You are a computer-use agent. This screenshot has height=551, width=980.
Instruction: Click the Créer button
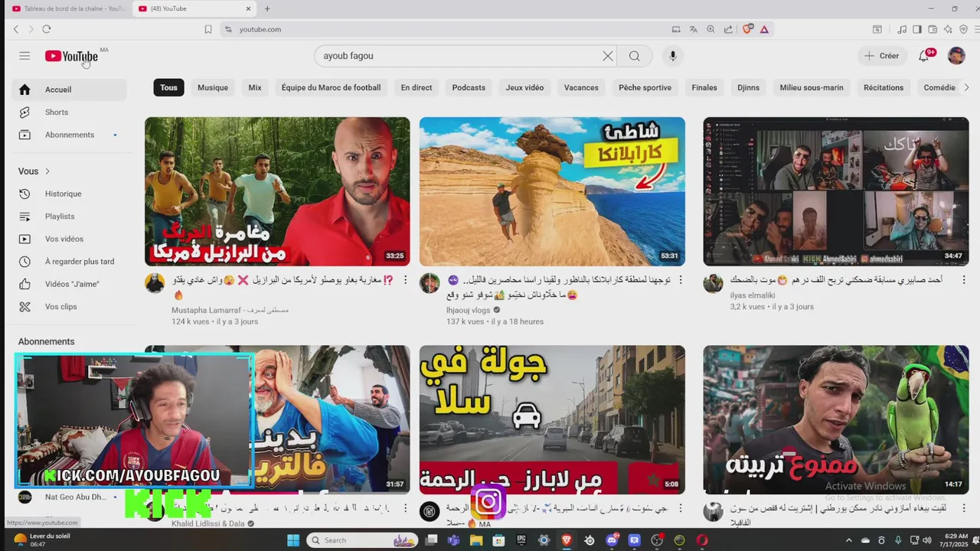point(882,56)
